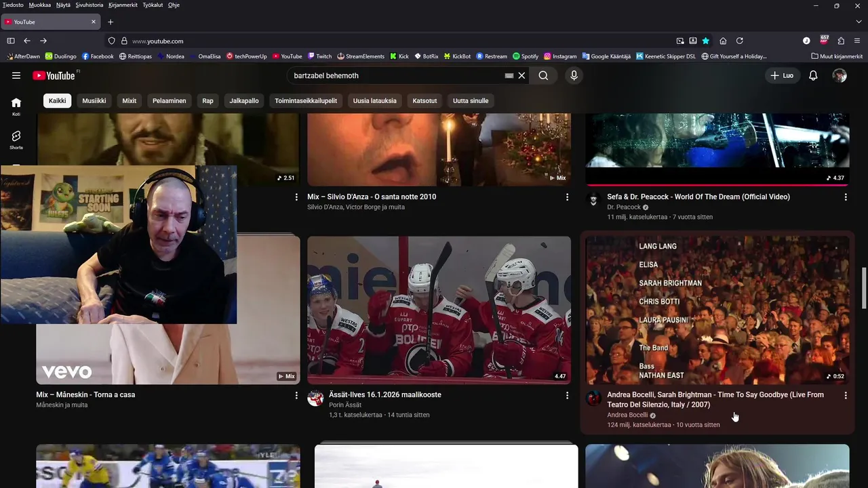
Task: Go to the browser home page icon
Action: pos(723,41)
